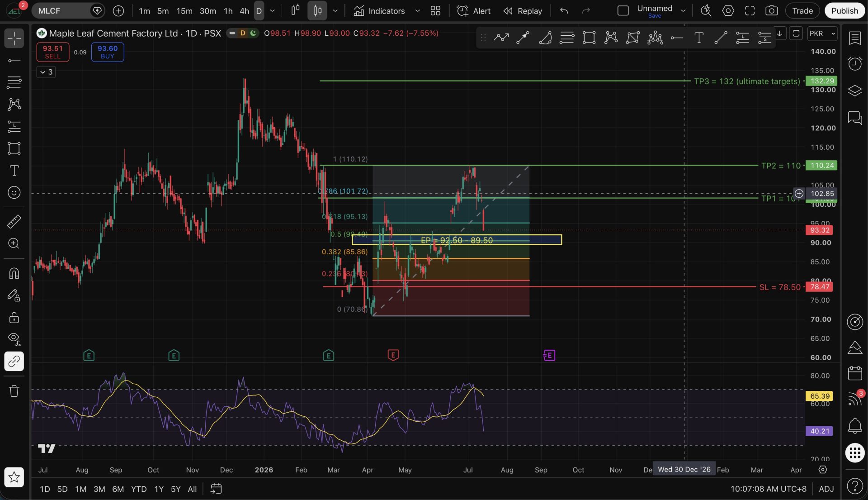
Task: Take a chart snapshot with camera icon
Action: point(772,11)
